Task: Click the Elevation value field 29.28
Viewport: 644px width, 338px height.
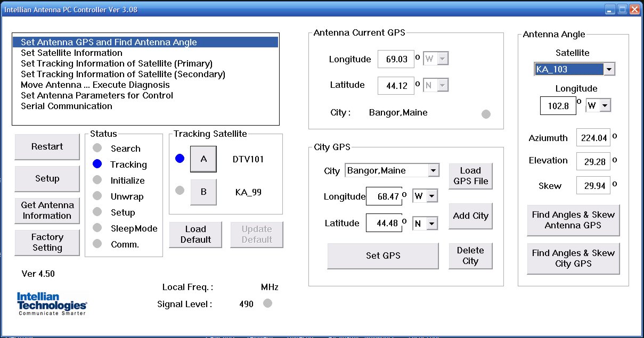Action: coord(594,161)
